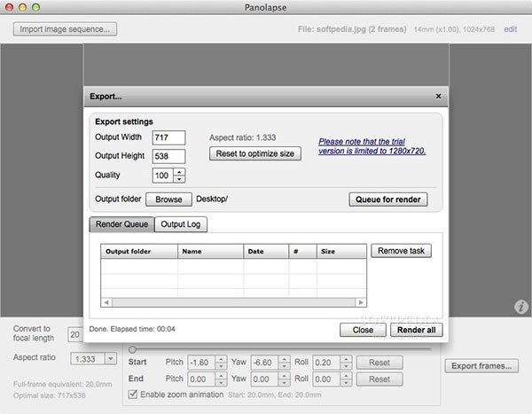Open the Aspect ratio dropdown
The height and width of the screenshot is (414, 532).
(111, 359)
